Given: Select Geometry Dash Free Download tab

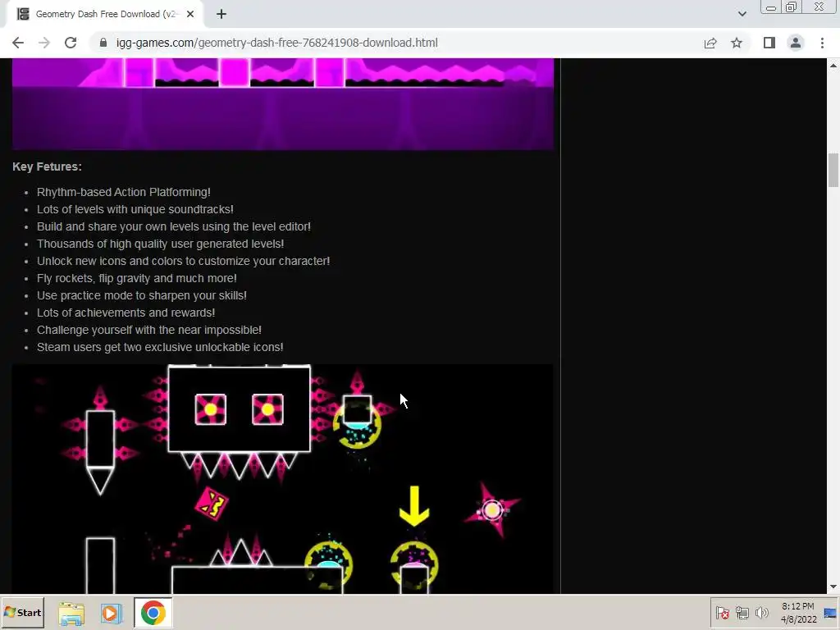Looking at the screenshot, I should (x=105, y=15).
